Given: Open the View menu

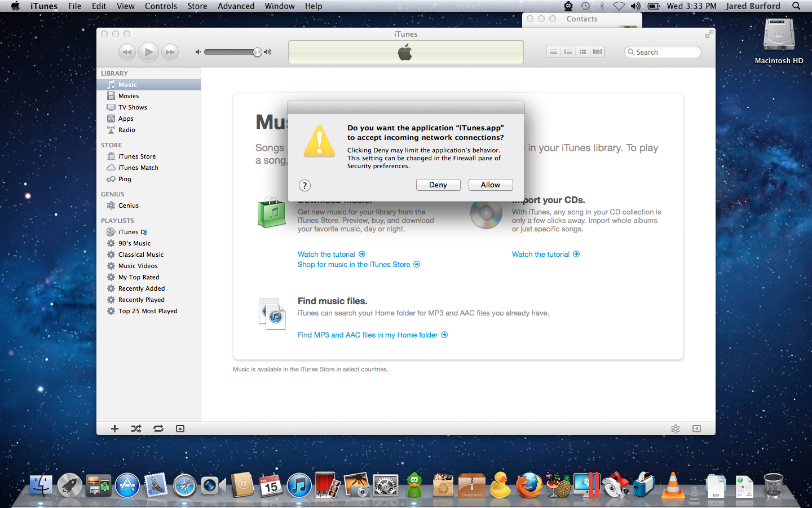Looking at the screenshot, I should click(125, 6).
